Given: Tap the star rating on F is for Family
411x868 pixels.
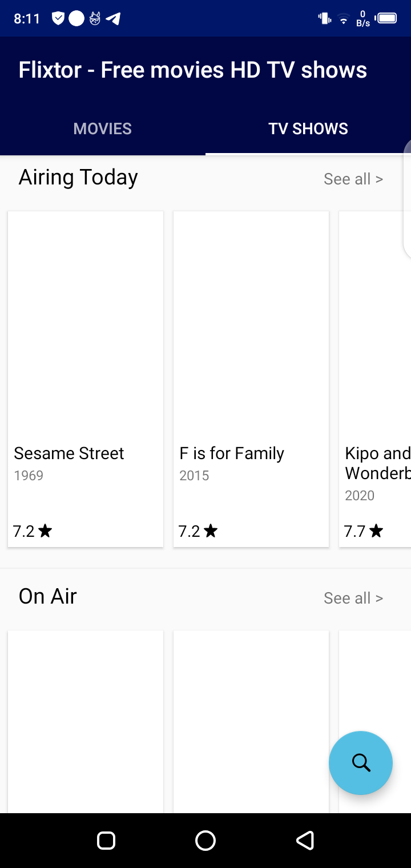Looking at the screenshot, I should click(x=199, y=532).
